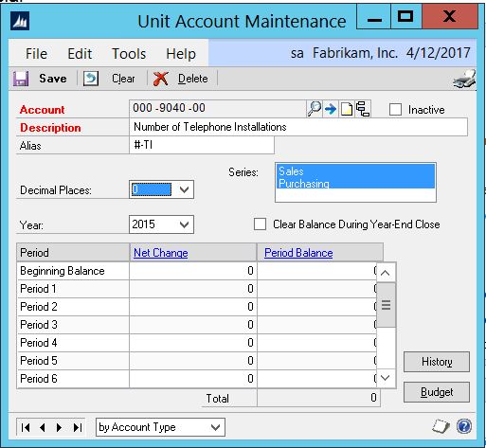Click scroll-up arrow of period list
Image resolution: width=486 pixels, height=448 pixels.
tap(386, 273)
